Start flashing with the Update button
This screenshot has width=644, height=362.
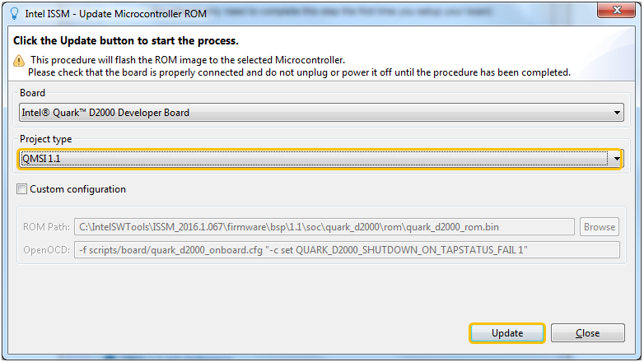point(507,333)
